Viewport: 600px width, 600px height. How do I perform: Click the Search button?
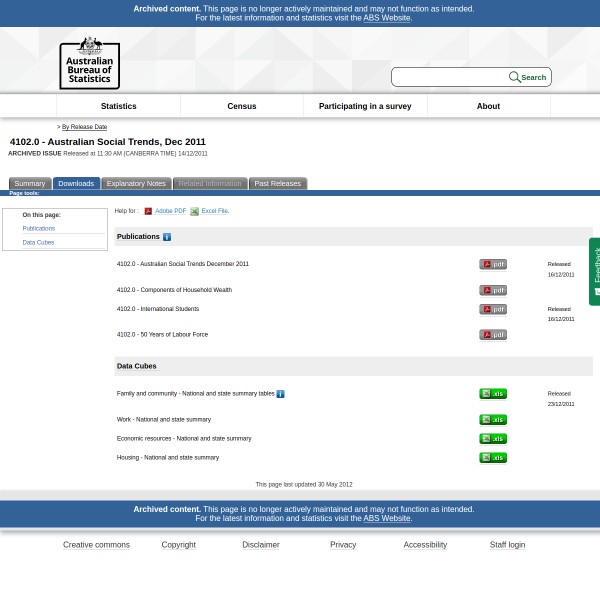click(x=527, y=77)
